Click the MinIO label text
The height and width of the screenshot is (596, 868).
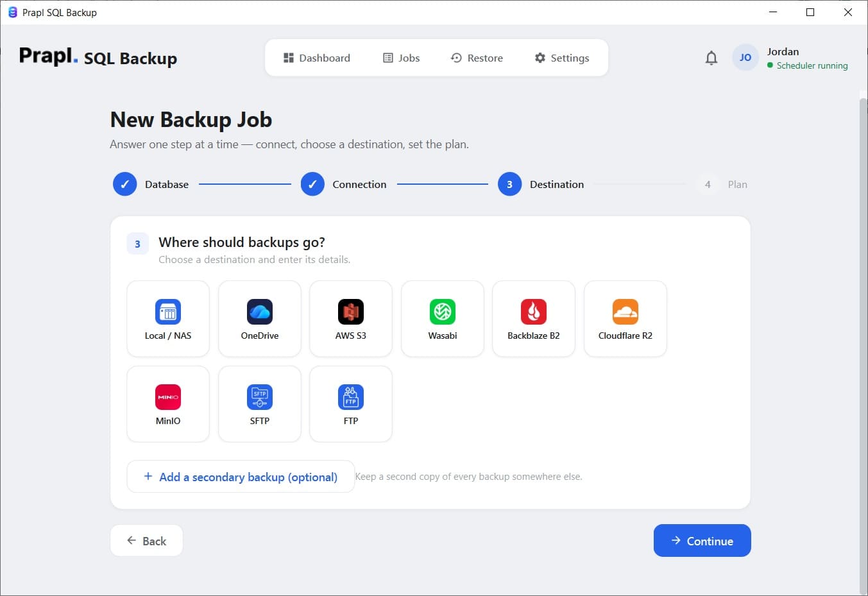pos(168,421)
